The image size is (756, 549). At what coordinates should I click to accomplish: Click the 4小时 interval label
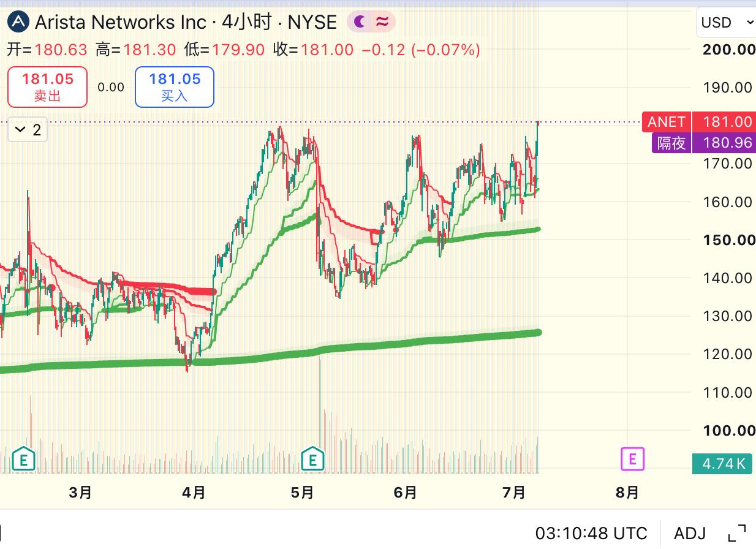(x=247, y=22)
